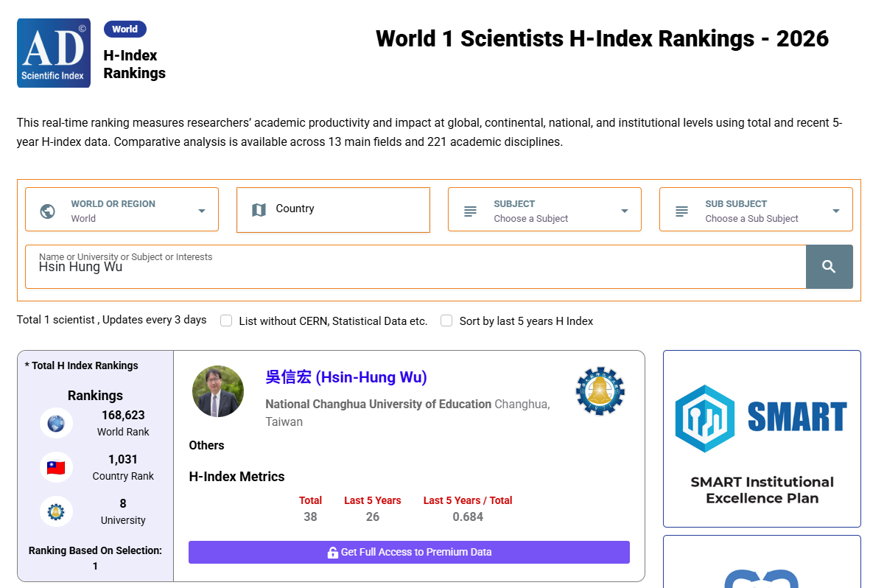Open Hsin-Hung Wu profile photo
Screen dimensions: 870x588
click(218, 391)
